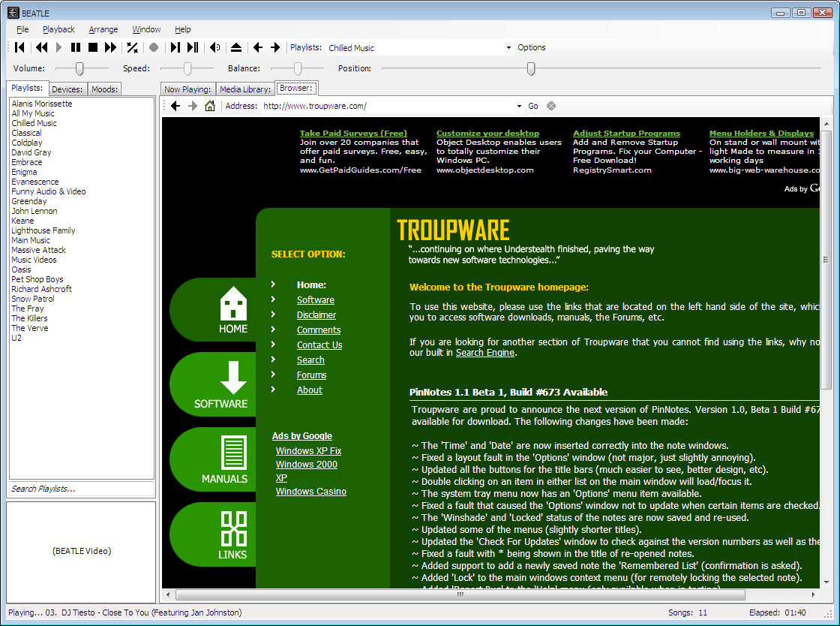This screenshot has width=840, height=626.
Task: Open the Software link
Action: click(x=316, y=300)
